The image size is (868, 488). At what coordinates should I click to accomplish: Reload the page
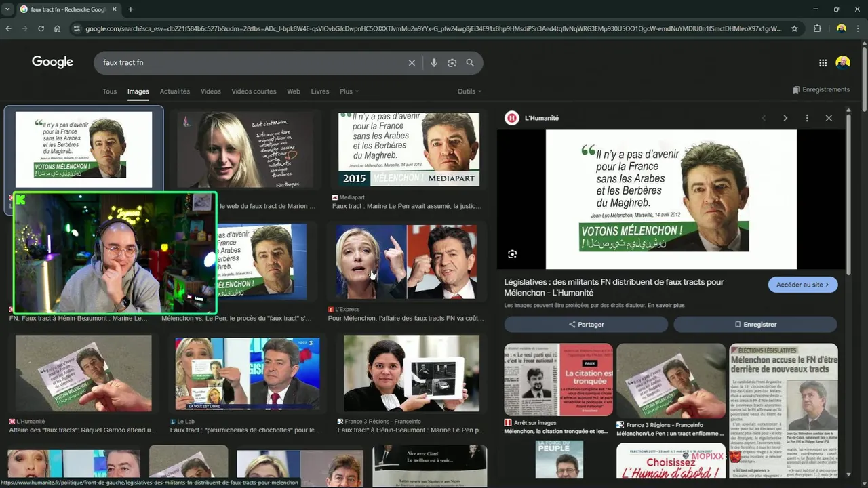pos(41,28)
